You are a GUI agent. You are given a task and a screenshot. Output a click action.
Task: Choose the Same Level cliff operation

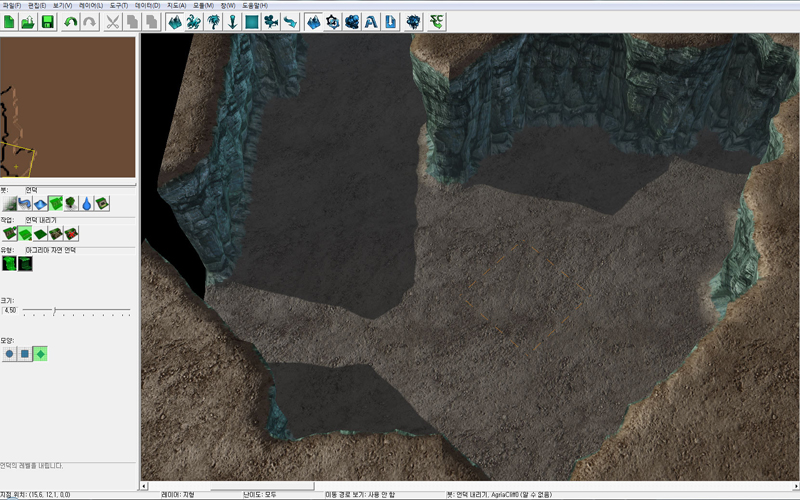coord(40,234)
